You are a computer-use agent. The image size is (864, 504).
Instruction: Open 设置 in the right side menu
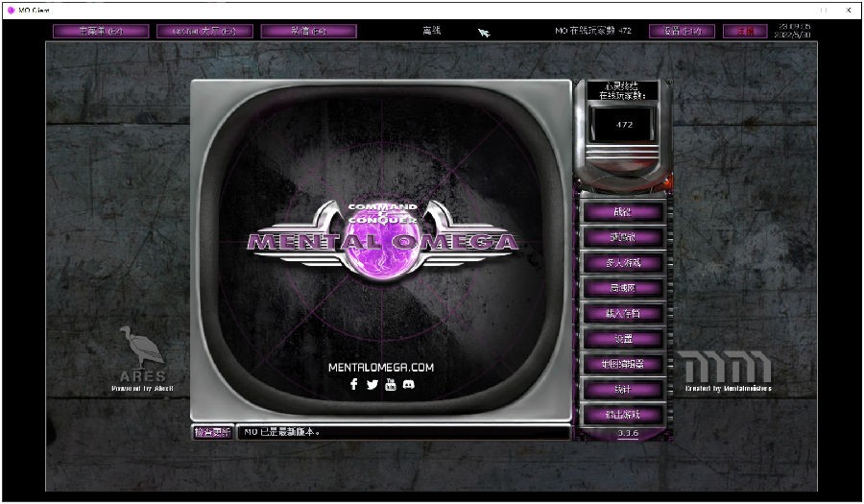(623, 339)
